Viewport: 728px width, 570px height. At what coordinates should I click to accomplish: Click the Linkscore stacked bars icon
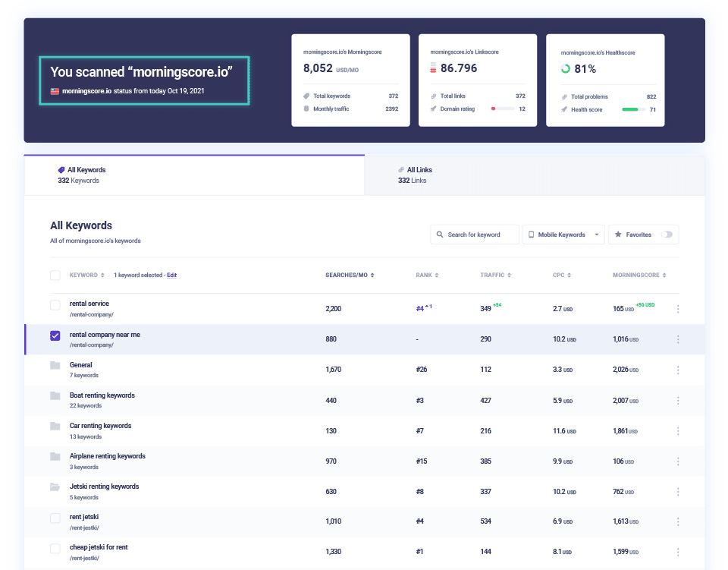coord(433,68)
